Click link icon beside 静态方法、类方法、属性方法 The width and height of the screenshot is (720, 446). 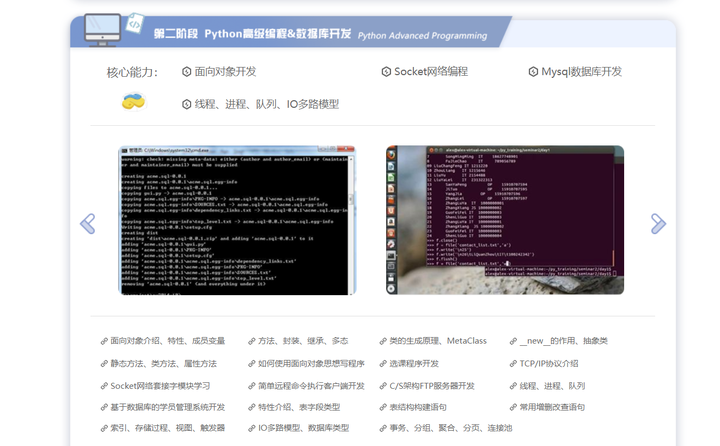coord(104,364)
